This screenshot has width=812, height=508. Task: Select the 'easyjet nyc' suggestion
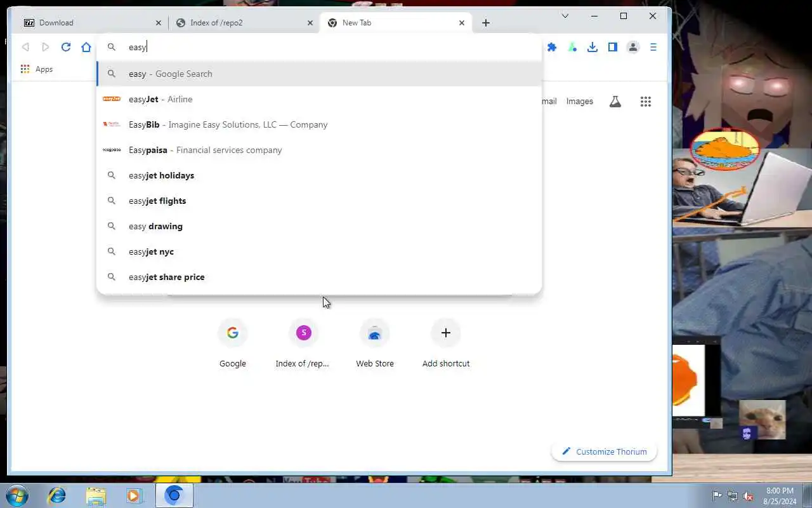(319, 251)
